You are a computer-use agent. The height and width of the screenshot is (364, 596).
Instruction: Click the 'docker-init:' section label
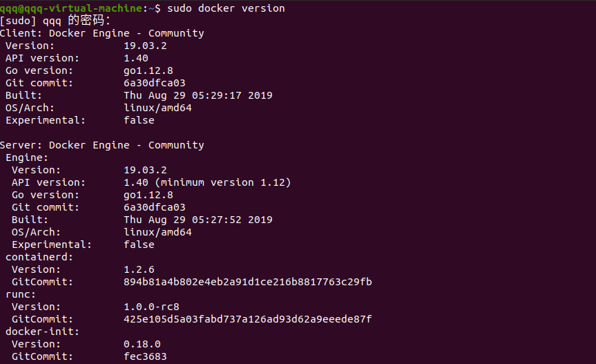tap(43, 332)
